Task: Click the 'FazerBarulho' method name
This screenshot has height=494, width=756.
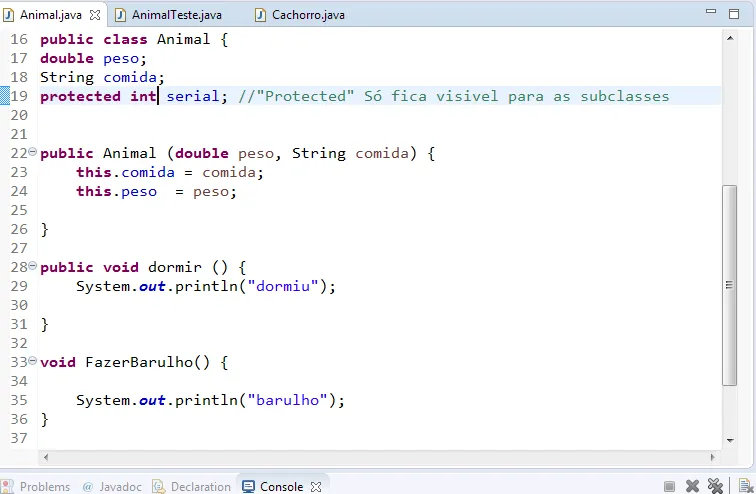Action: pyautogui.click(x=139, y=362)
